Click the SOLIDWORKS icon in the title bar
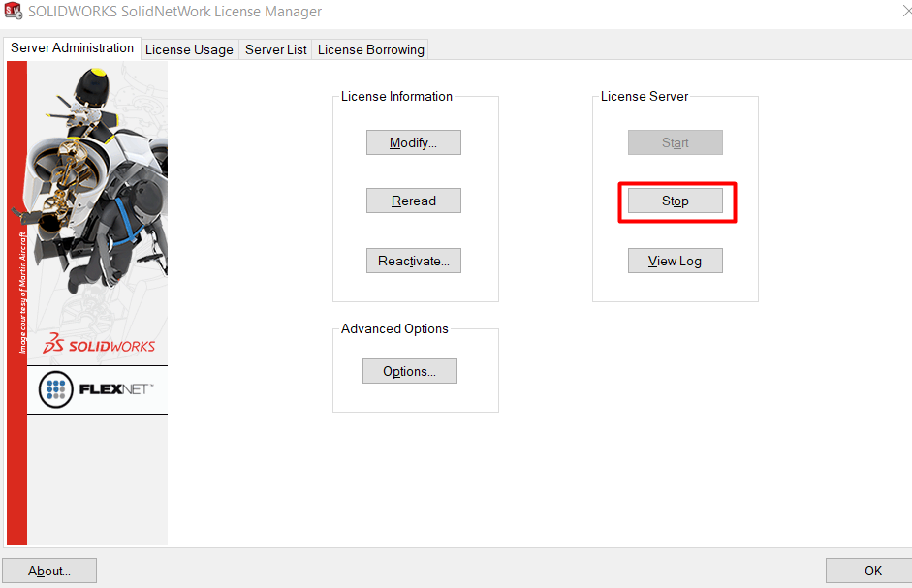This screenshot has height=588, width=912. click(14, 12)
